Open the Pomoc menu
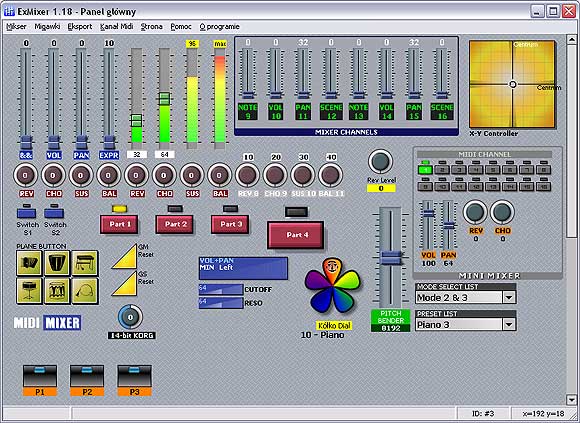The image size is (580, 423). [181, 27]
